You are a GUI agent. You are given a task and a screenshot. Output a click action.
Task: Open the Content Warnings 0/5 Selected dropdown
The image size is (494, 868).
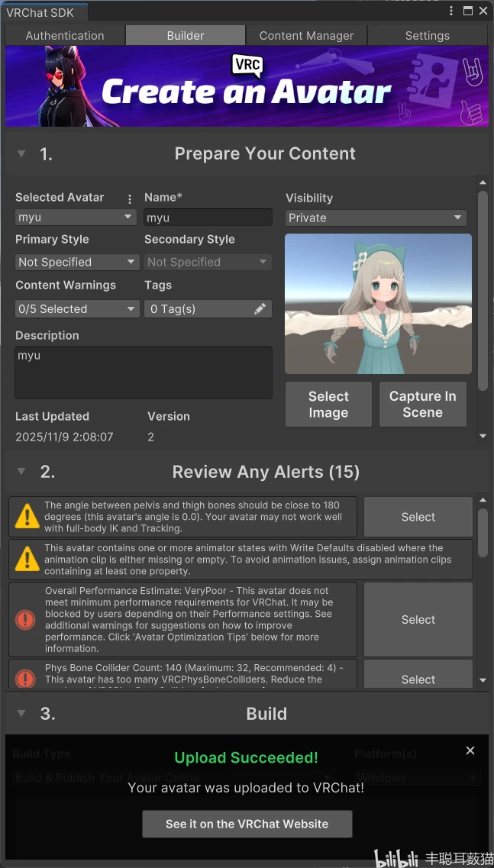[x=78, y=309]
